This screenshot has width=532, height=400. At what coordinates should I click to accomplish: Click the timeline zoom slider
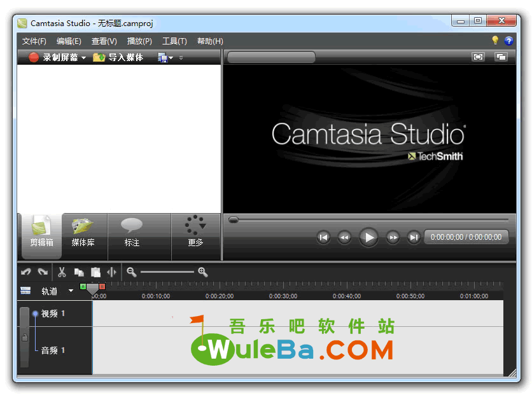pyautogui.click(x=167, y=272)
